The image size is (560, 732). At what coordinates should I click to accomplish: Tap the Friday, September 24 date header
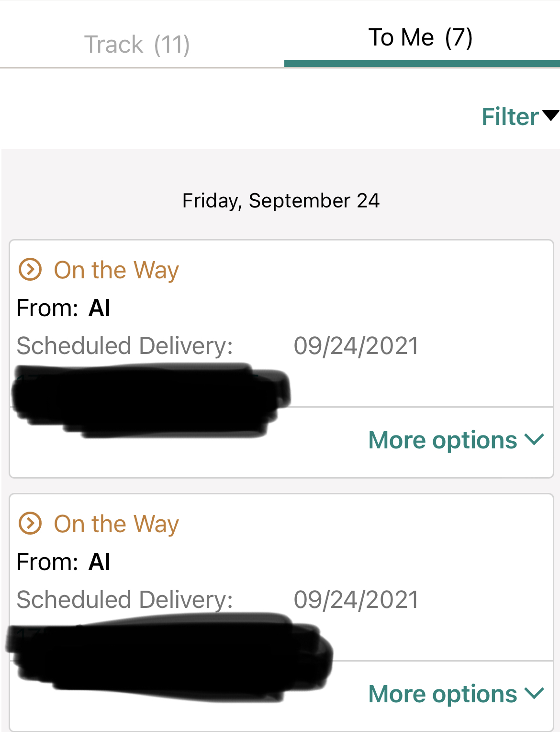pyautogui.click(x=280, y=200)
